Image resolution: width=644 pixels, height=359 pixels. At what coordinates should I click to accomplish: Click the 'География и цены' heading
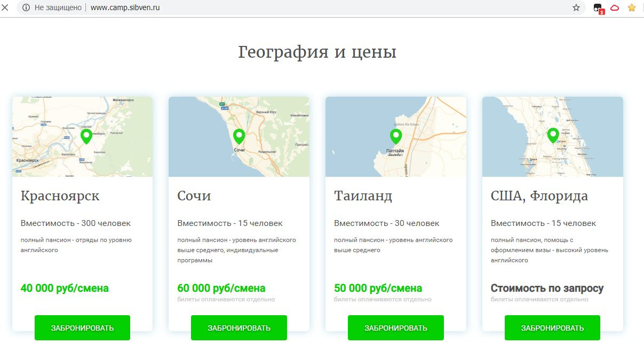pyautogui.click(x=317, y=53)
